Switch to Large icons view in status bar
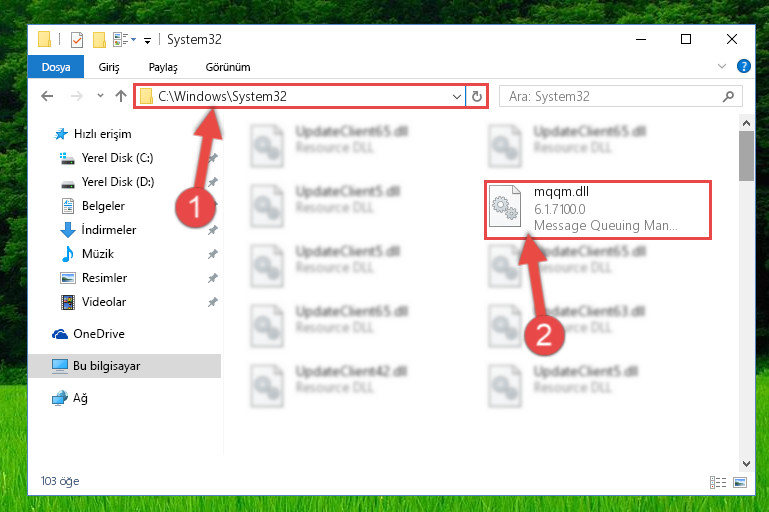This screenshot has width=769, height=512. click(740, 482)
